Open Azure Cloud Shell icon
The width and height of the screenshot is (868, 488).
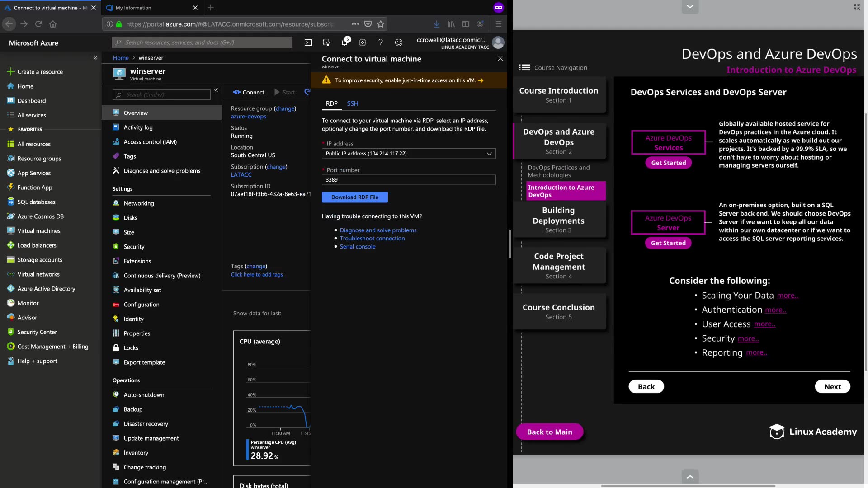coord(308,42)
